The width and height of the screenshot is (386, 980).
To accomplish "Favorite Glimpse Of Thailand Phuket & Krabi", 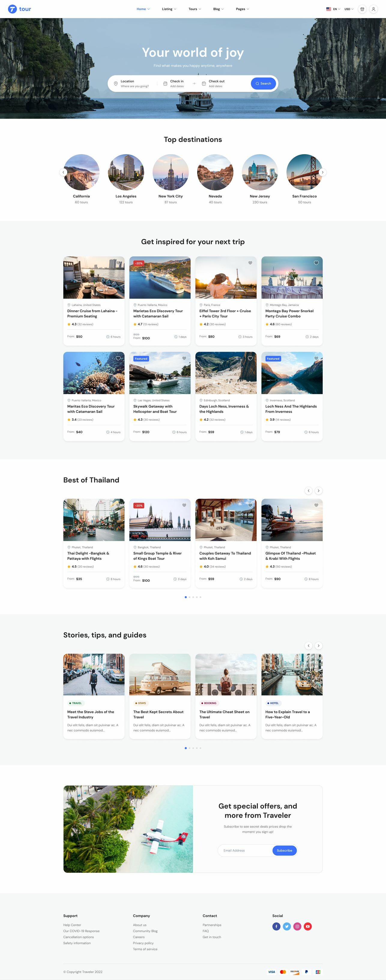I will 316,505.
